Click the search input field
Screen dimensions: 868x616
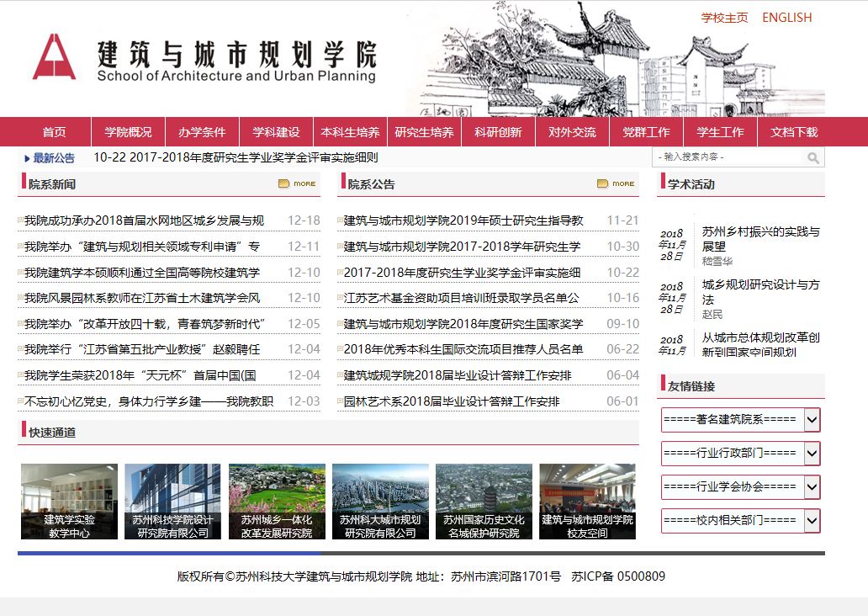[x=728, y=157]
